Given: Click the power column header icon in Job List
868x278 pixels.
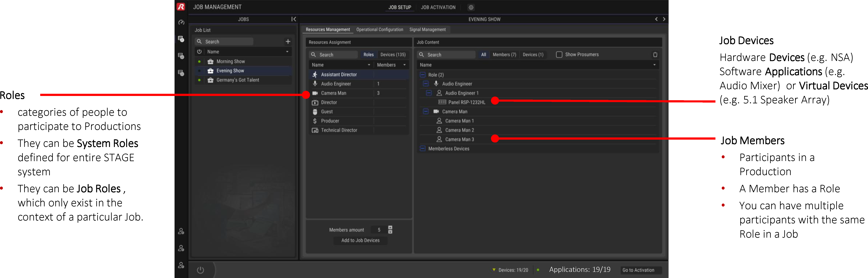Looking at the screenshot, I should coord(200,52).
